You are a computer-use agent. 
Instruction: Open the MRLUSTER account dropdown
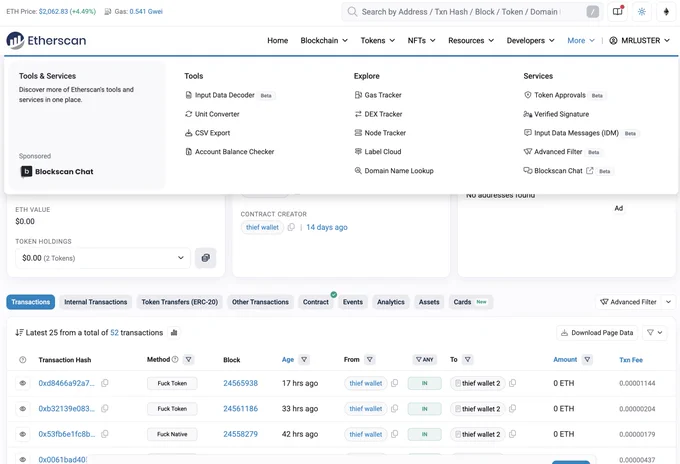pyautogui.click(x=639, y=40)
